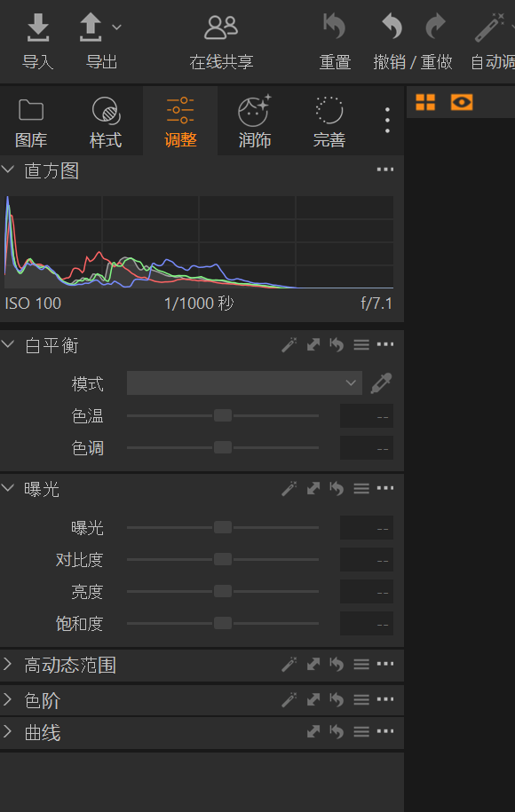Click the 亮度 value field

367,591
